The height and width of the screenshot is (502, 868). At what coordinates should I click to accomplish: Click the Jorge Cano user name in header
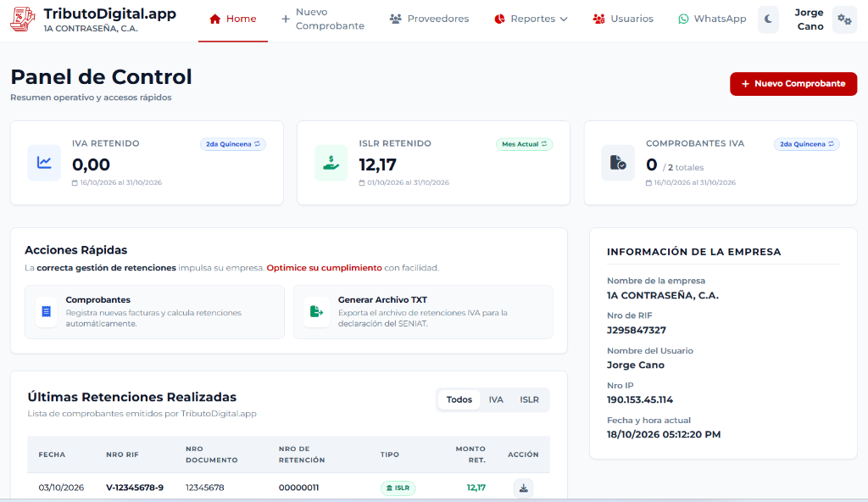click(x=810, y=20)
